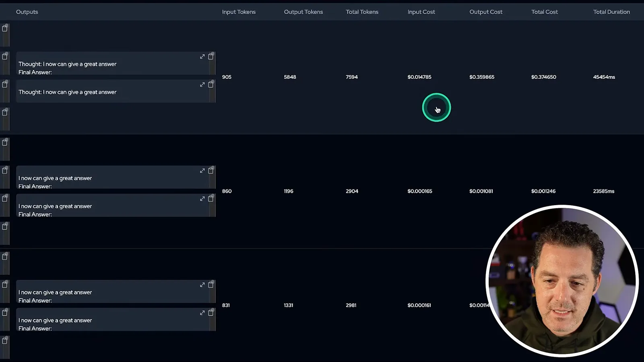Click the Total Tokens column header
The image size is (644, 362).
362,12
